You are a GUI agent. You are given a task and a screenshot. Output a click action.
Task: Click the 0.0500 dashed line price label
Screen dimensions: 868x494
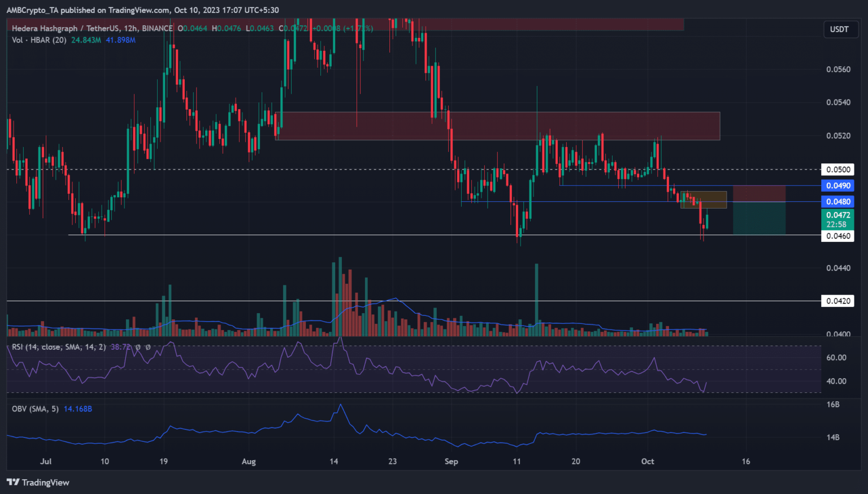(837, 170)
